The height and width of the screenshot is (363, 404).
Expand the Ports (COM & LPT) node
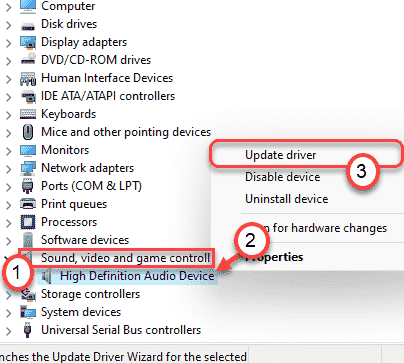(x=8, y=187)
